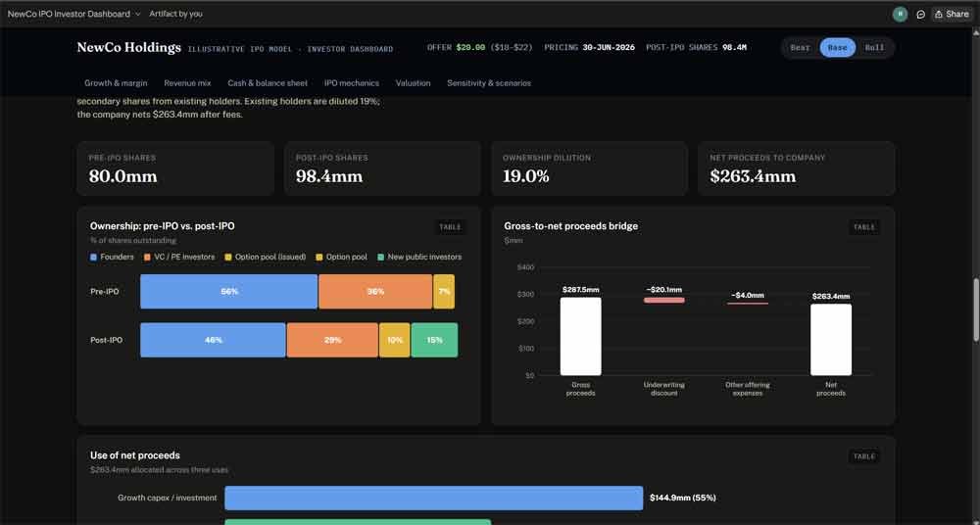The image size is (980, 525).
Task: Show table view for Use of net proceeds
Action: click(x=864, y=456)
